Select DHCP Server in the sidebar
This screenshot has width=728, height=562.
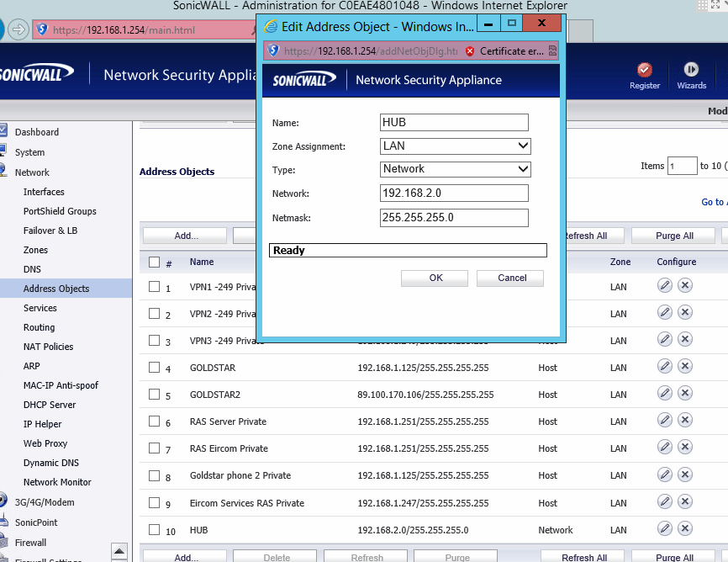pos(50,405)
